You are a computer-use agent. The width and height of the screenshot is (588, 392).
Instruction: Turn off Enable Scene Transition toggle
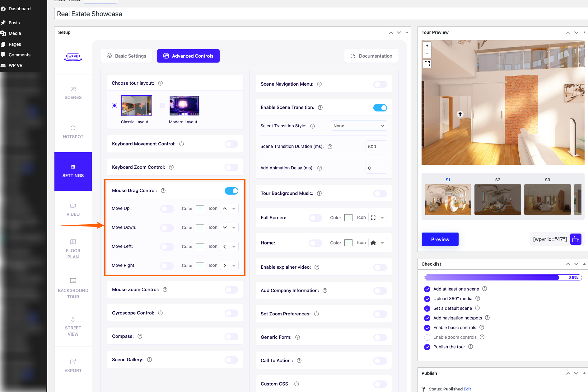380,108
